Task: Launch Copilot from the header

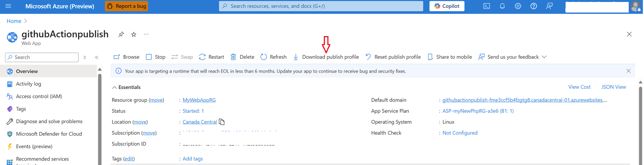Action: coord(447,6)
